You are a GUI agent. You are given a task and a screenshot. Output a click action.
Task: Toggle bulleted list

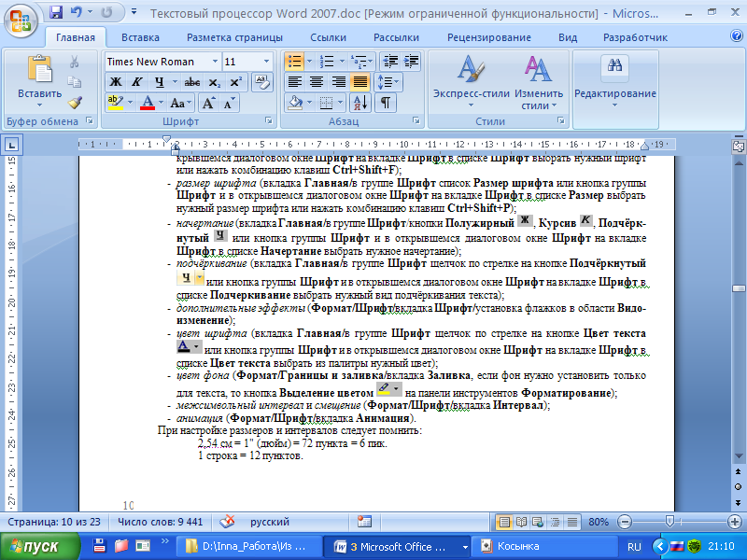(x=294, y=62)
